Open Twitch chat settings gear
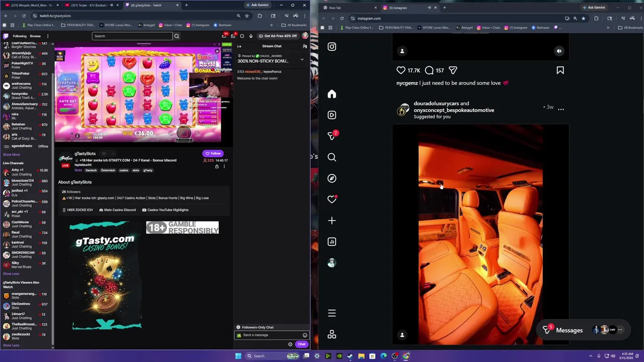 (290, 344)
